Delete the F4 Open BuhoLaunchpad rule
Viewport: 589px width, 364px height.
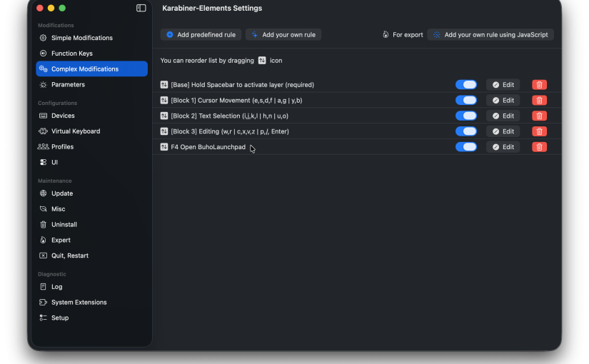pyautogui.click(x=539, y=147)
